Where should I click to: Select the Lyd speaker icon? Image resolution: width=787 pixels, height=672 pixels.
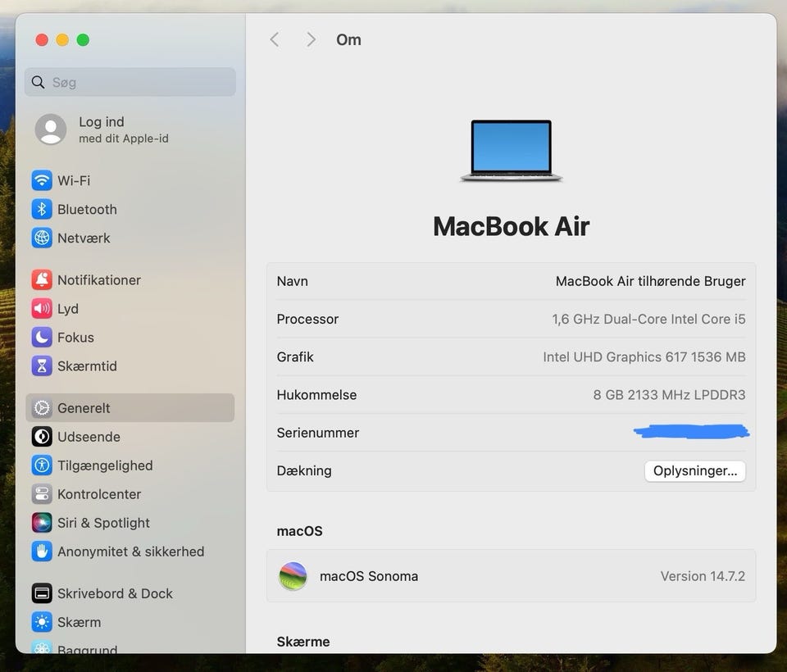tap(42, 309)
